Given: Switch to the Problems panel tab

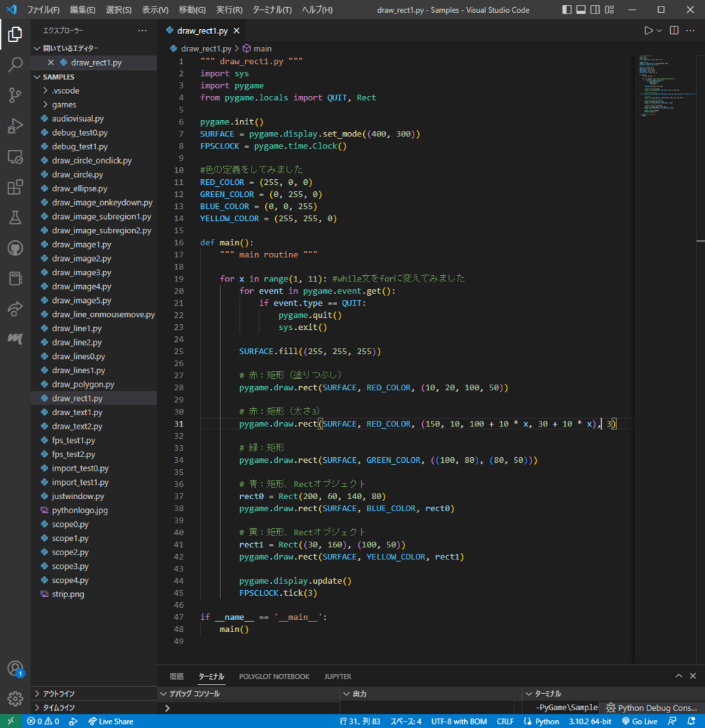Looking at the screenshot, I should click(x=176, y=676).
